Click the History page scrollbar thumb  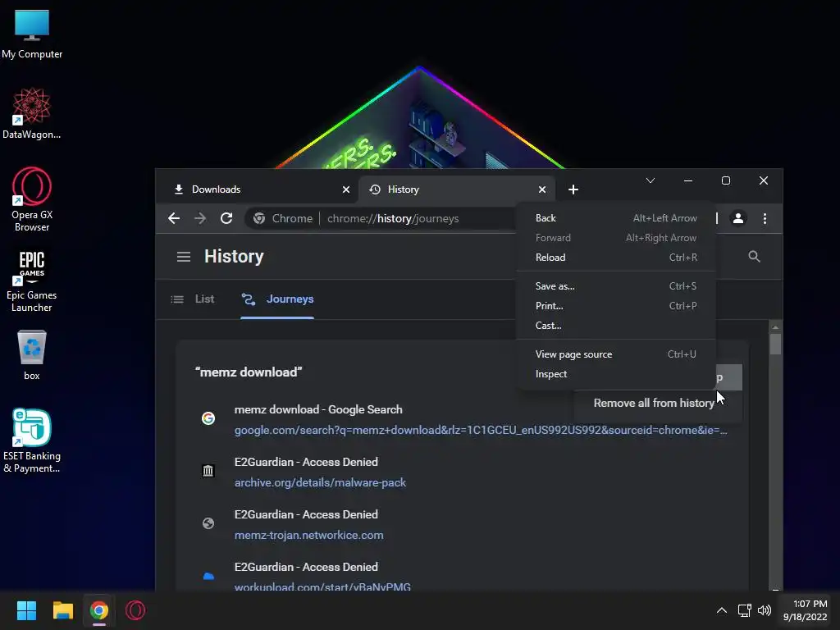pos(775,344)
